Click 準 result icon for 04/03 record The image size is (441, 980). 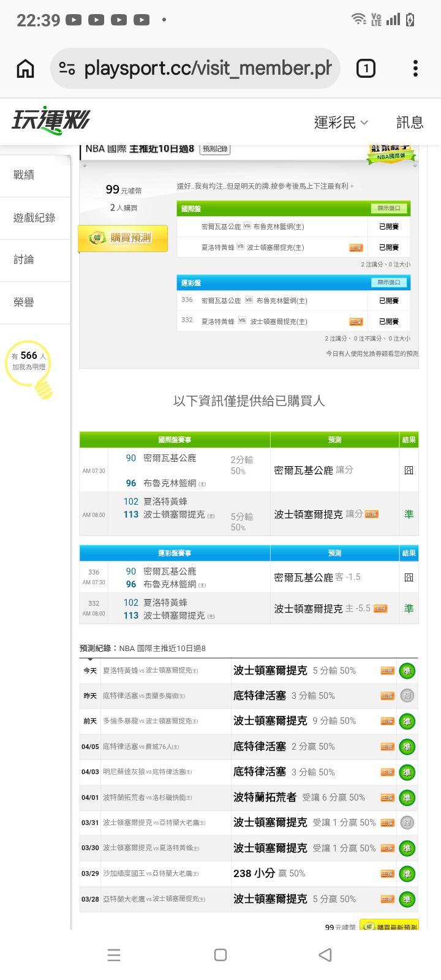[x=407, y=772]
